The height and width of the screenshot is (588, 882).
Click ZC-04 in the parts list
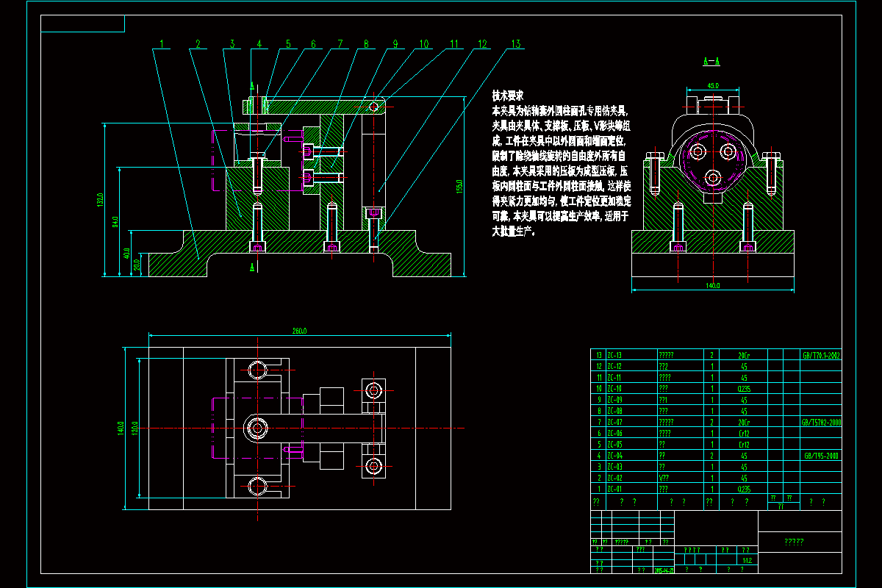[x=614, y=456]
